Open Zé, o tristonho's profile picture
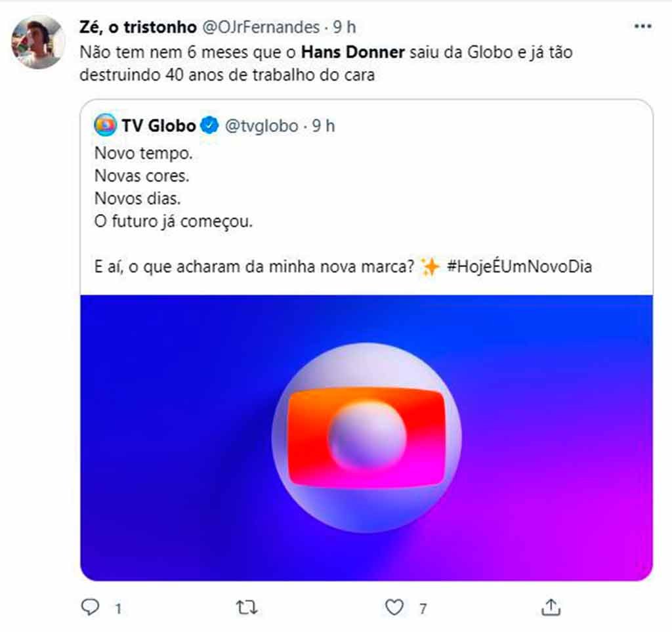672x632 pixels. pyautogui.click(x=37, y=42)
